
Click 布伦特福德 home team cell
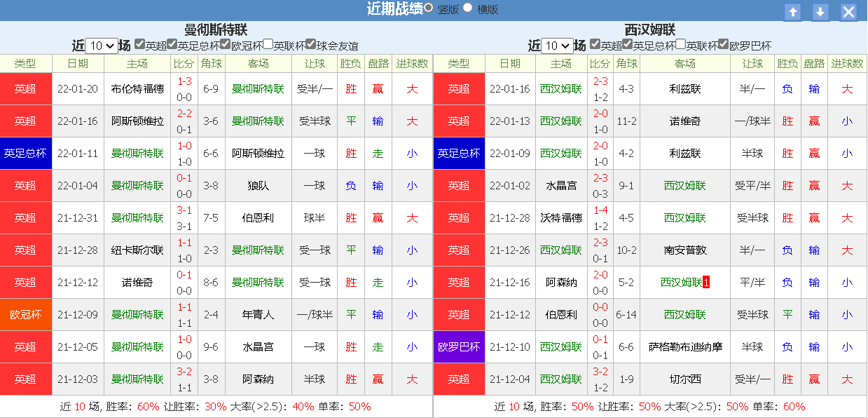pyautogui.click(x=137, y=89)
